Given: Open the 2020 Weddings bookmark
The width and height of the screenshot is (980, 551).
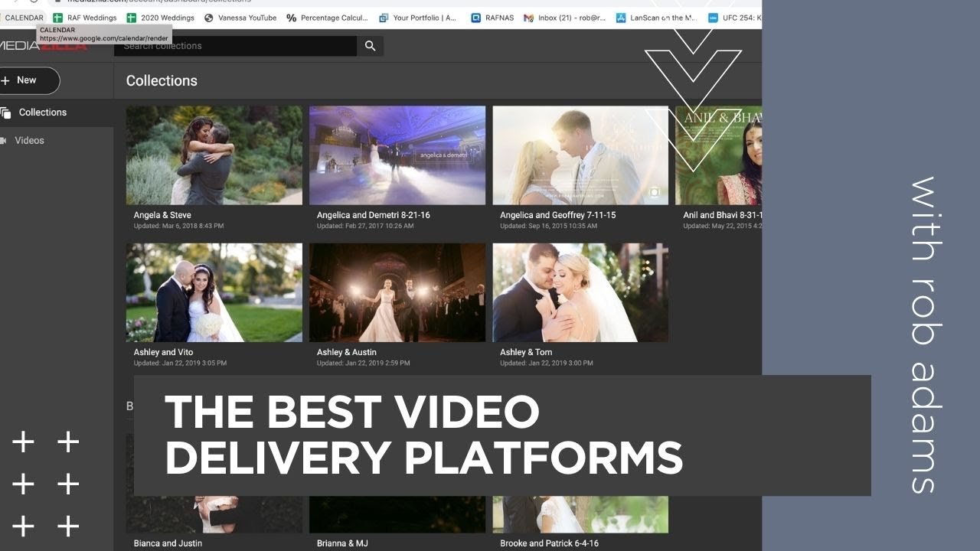Looking at the screenshot, I should click(160, 18).
